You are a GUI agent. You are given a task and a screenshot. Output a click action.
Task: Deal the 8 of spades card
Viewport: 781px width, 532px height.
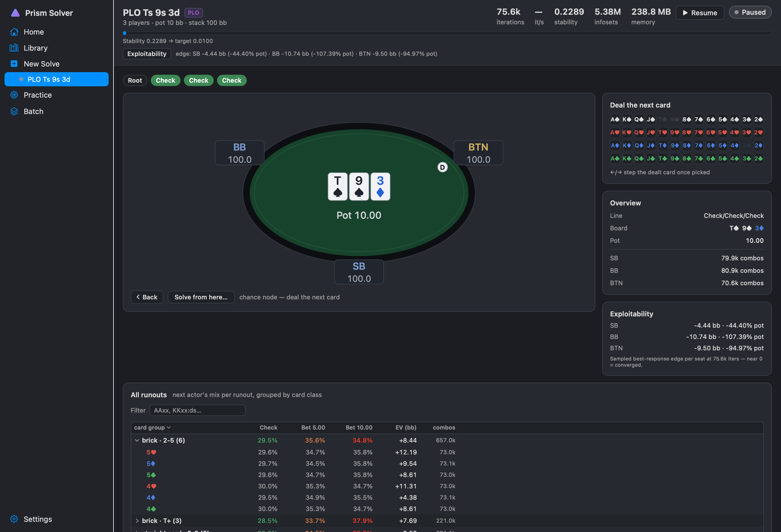tap(686, 119)
